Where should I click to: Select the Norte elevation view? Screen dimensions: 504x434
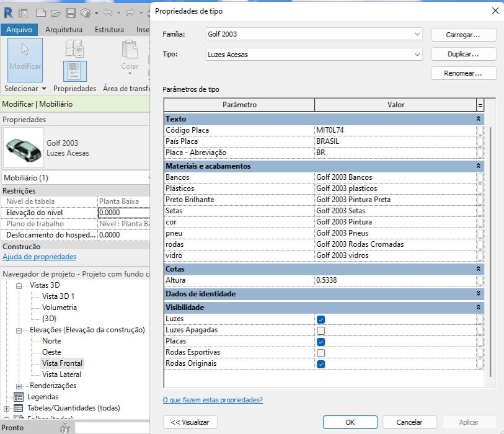51,341
